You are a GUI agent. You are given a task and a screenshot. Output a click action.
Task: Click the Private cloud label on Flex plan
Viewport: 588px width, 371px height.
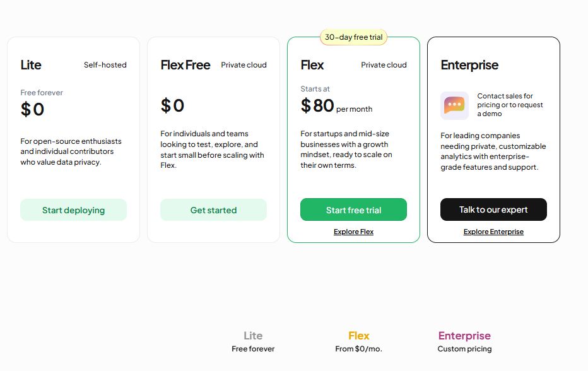tap(384, 64)
